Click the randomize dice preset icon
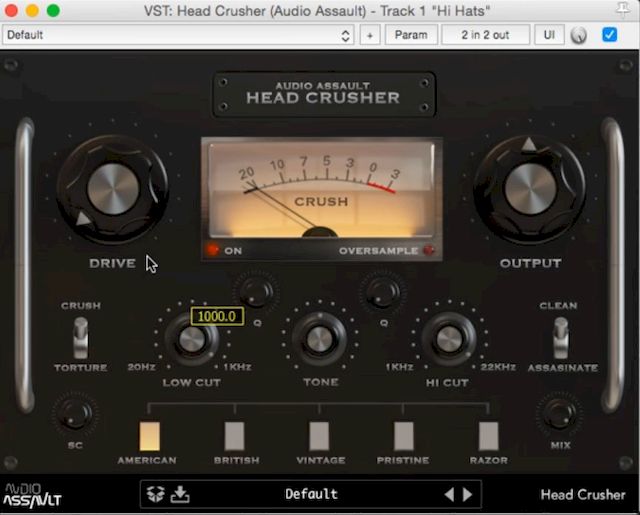 point(156,494)
